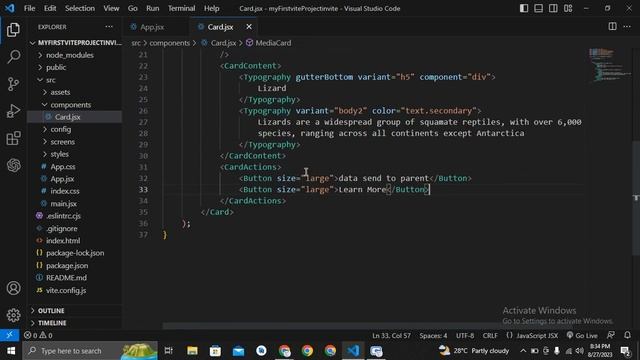Open Card.jsx in the file tree
Image resolution: width=640 pixels, height=360 pixels.
tap(75, 117)
